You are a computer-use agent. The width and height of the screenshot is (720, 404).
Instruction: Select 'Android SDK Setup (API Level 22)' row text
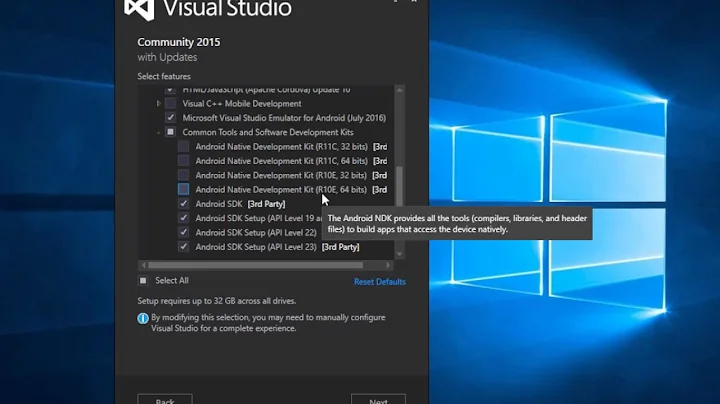point(256,232)
